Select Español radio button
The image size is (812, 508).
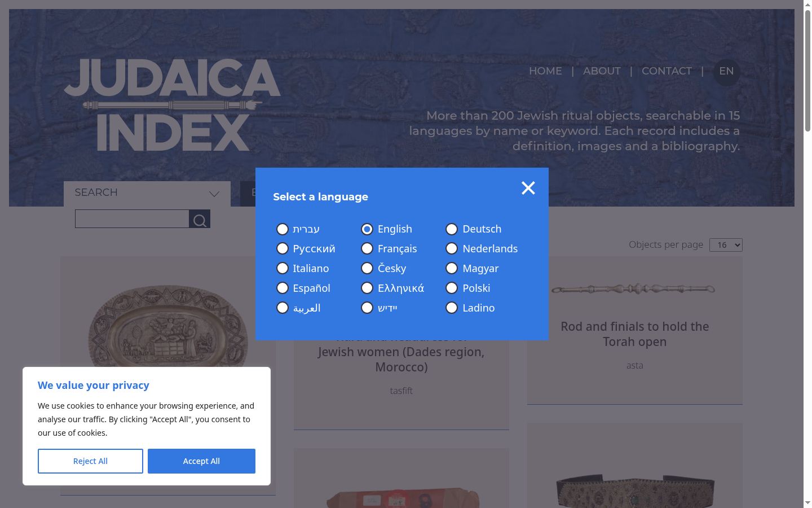(x=283, y=288)
